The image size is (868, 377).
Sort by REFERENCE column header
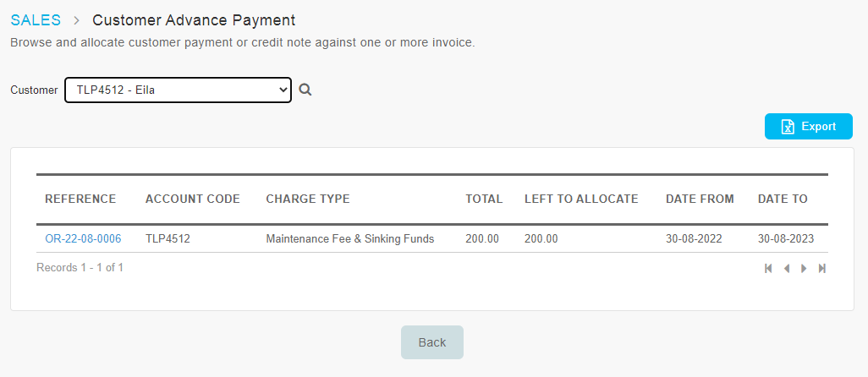tap(81, 199)
